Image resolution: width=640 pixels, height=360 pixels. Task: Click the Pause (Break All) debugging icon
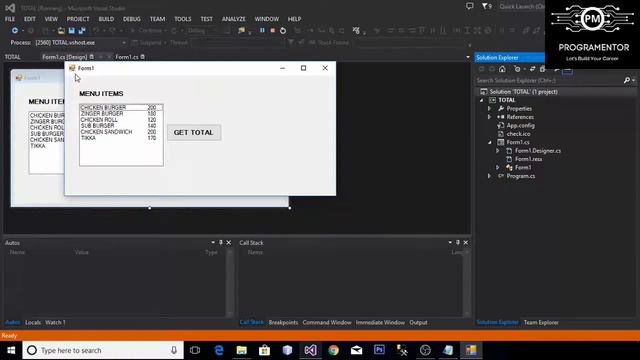click(262, 31)
